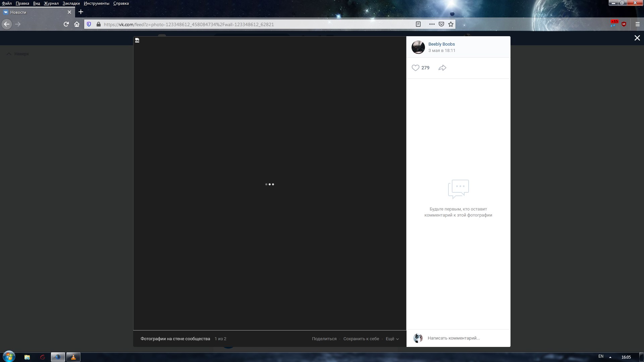Screen dimensions: 644x362
Task: Close the Новости tab
Action: coord(69,12)
